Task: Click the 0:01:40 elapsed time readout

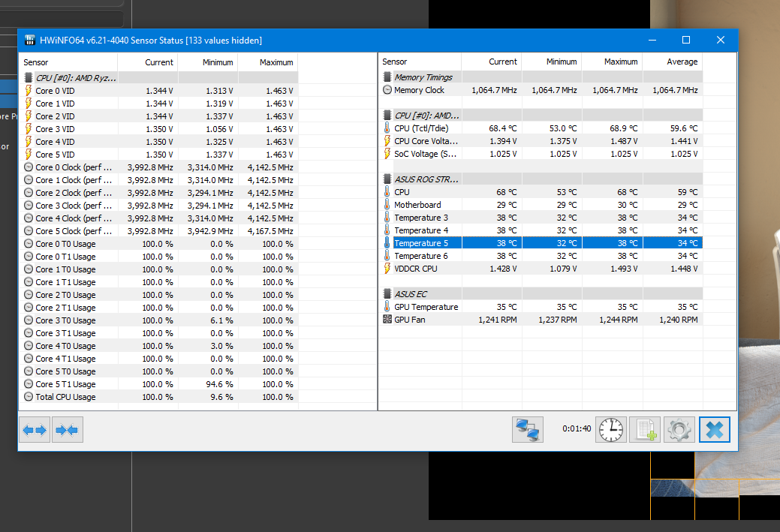Action: point(577,428)
